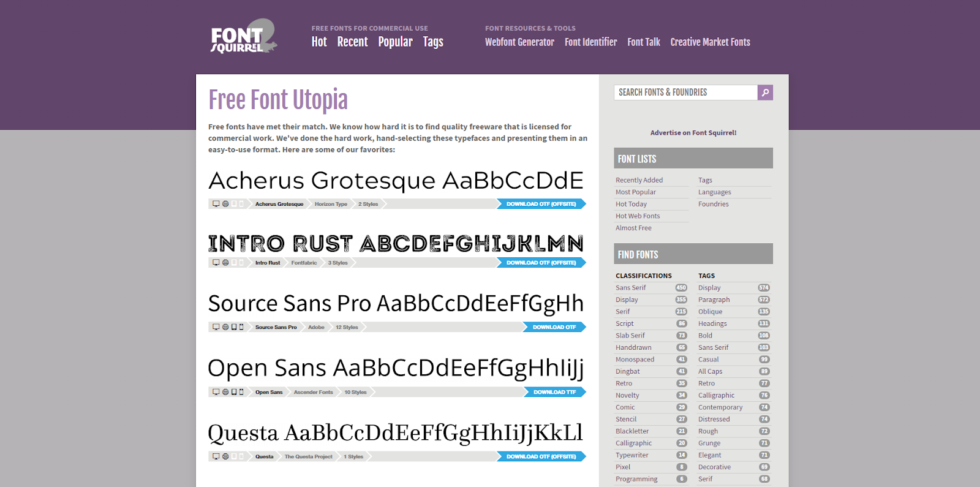The height and width of the screenshot is (487, 980).
Task: Click The Questa Project foundry link
Action: coord(308,456)
